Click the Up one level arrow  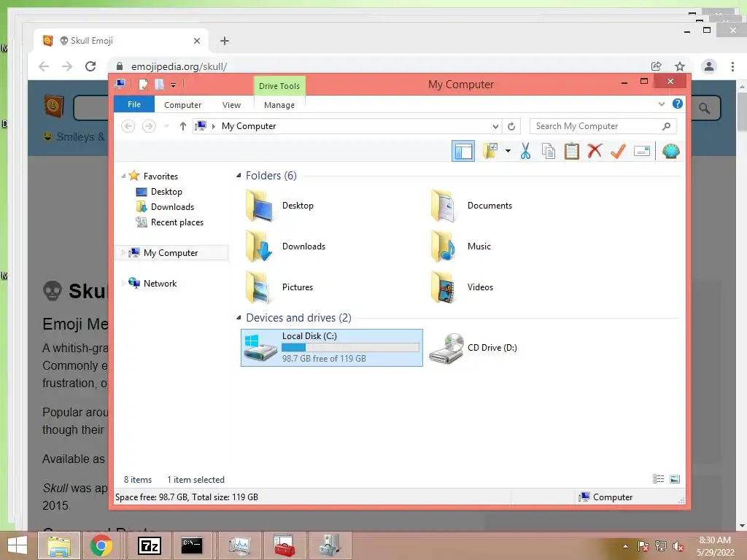coord(182,126)
